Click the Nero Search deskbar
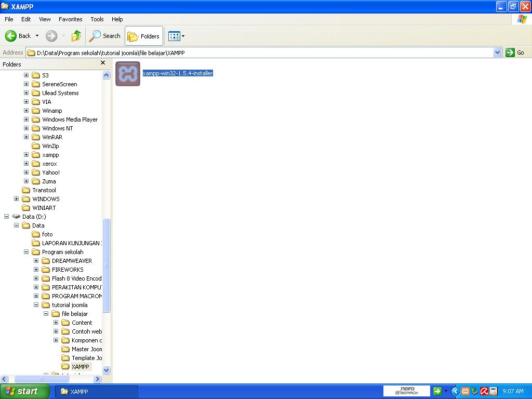 (x=407, y=391)
